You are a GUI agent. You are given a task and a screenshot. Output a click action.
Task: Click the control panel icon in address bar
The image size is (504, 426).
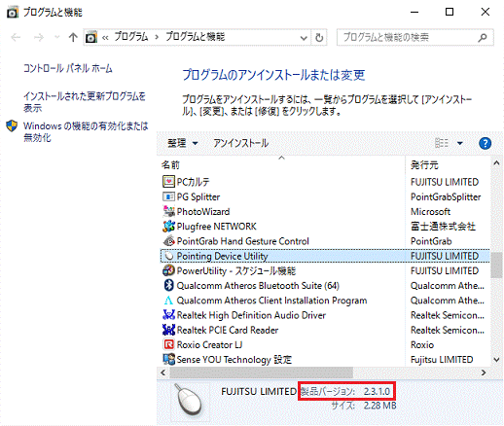coord(91,37)
